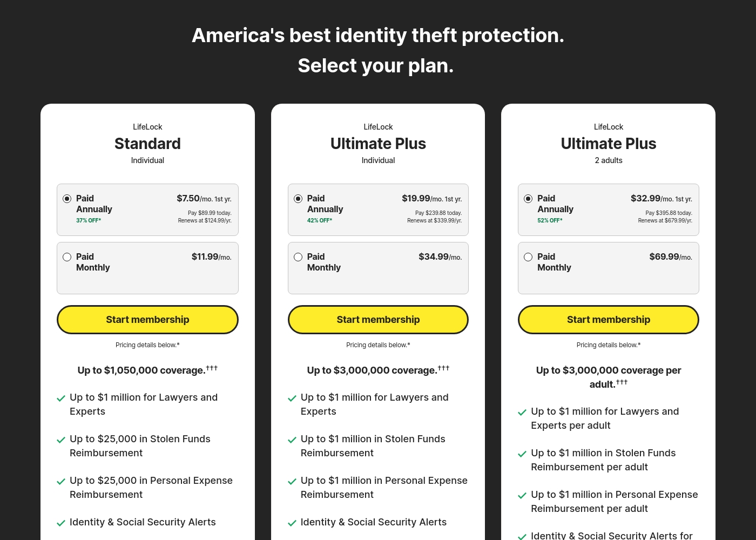Start membership for Ultimate Plus 2 adults
Viewport: 756px width, 540px height.
[x=609, y=320]
